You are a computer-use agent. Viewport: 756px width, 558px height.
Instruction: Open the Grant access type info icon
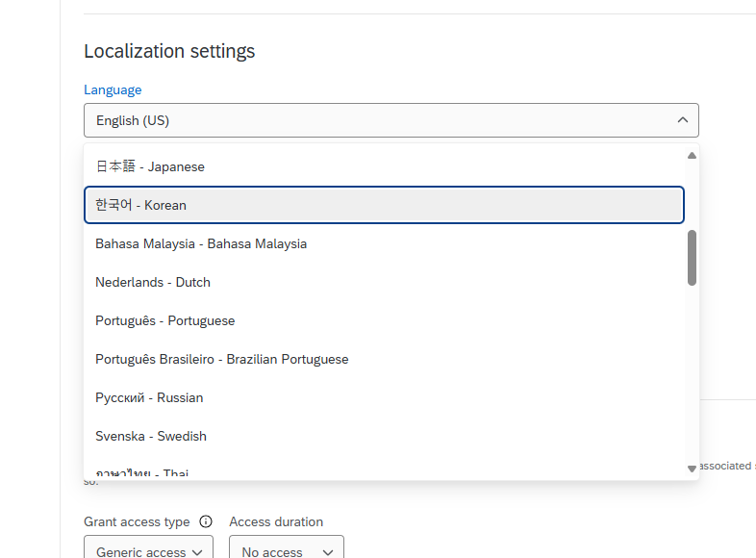tap(206, 521)
